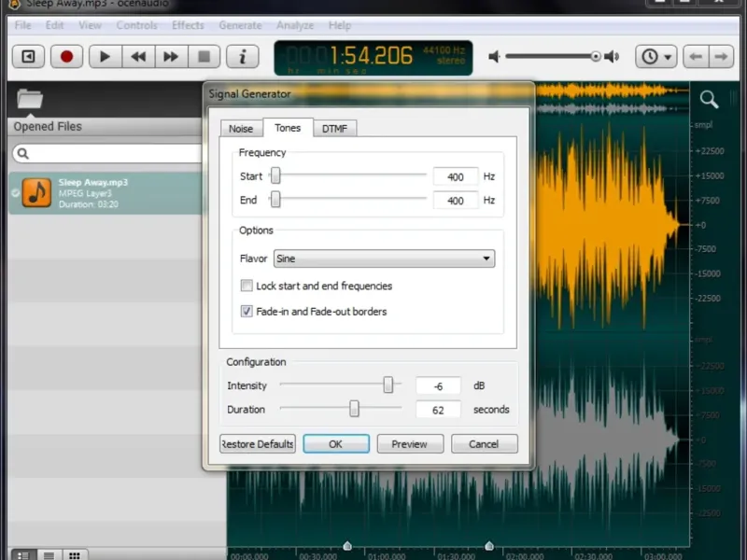Switch to the Noise tab
Viewport: 747px width, 560px height.
click(241, 129)
